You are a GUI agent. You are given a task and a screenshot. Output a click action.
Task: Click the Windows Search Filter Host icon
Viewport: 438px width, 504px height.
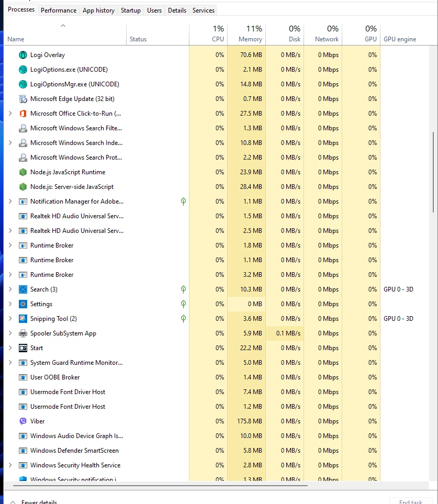click(x=23, y=128)
